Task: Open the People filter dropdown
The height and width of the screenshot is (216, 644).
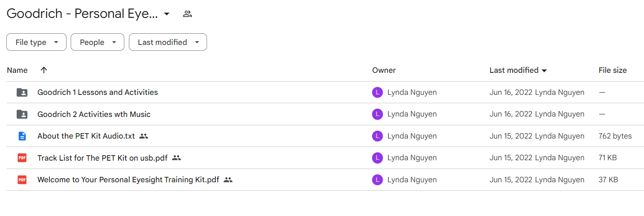Action: tap(97, 42)
